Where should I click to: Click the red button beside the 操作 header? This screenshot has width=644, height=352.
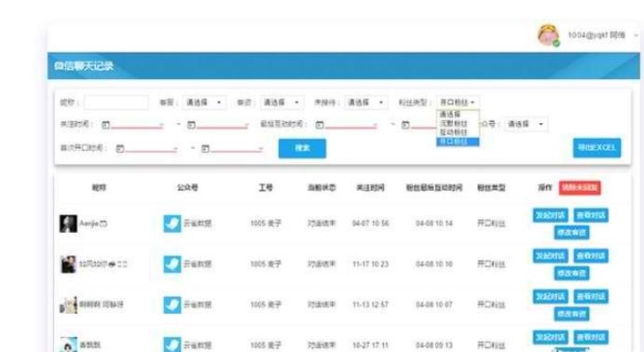[x=580, y=188]
